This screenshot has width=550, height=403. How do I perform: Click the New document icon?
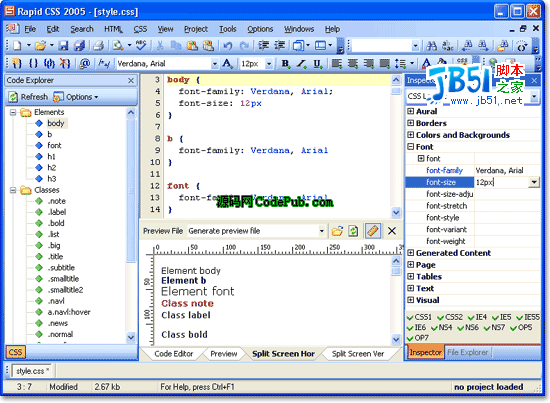coord(17,46)
